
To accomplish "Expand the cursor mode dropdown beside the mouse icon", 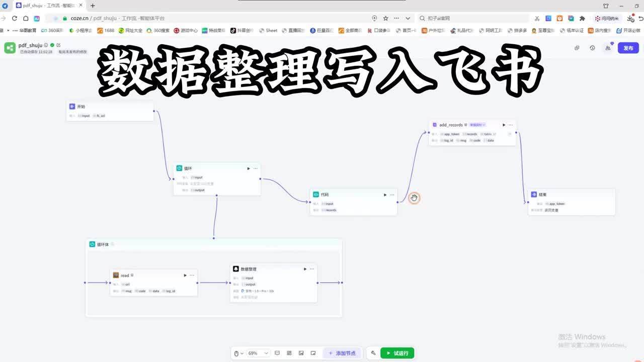I will 242,353.
